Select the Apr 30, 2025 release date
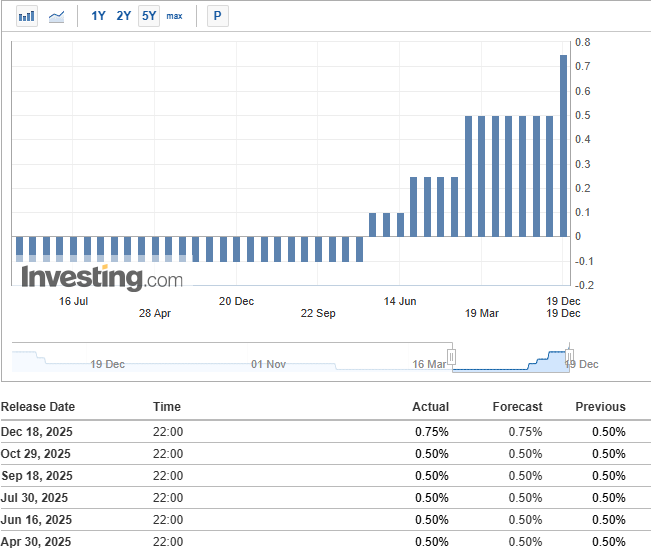 click(36, 542)
